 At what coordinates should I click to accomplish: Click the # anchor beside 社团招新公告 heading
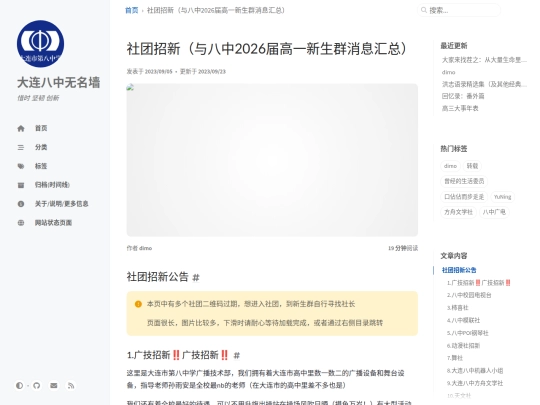click(x=196, y=277)
